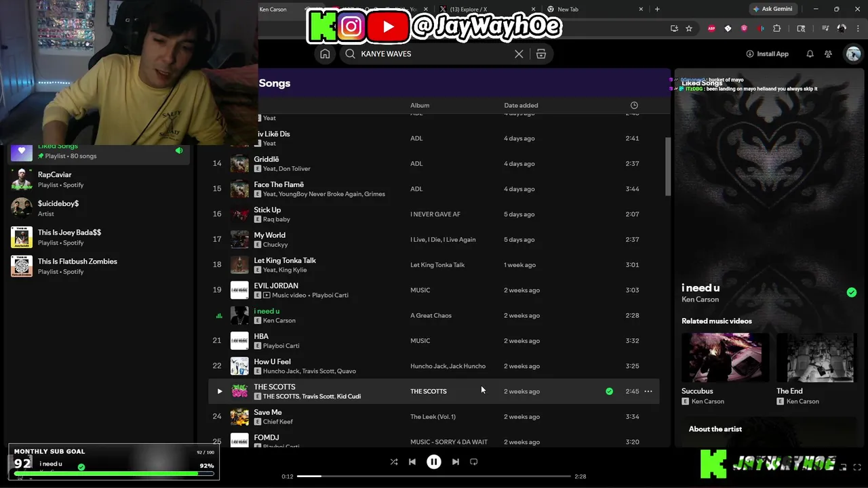Open the Chrome extensions puzzle icon

(x=777, y=28)
